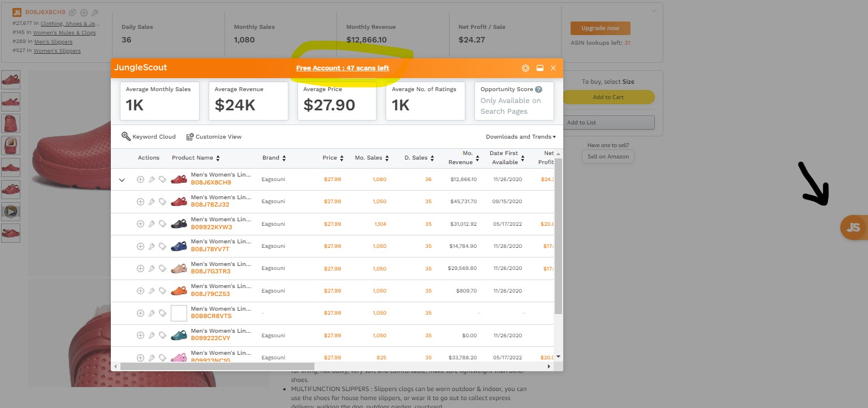The width and height of the screenshot is (868, 408).
Task: Play the product video thumbnail
Action: (11, 212)
